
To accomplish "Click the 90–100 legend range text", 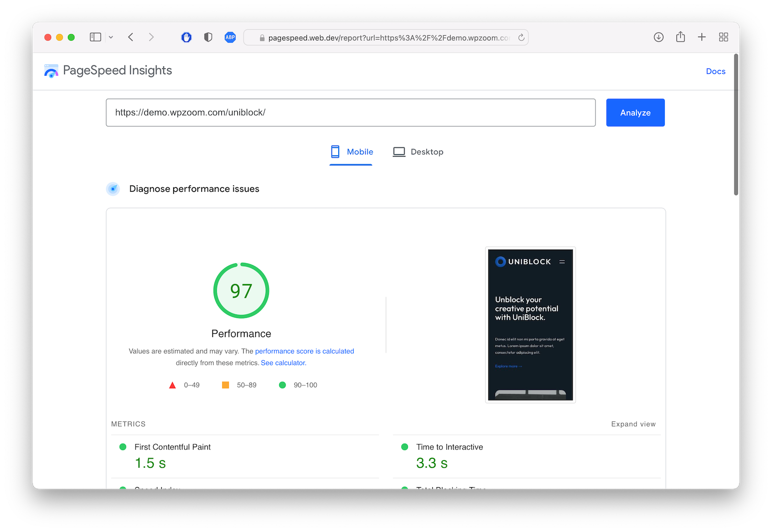I will (305, 385).
